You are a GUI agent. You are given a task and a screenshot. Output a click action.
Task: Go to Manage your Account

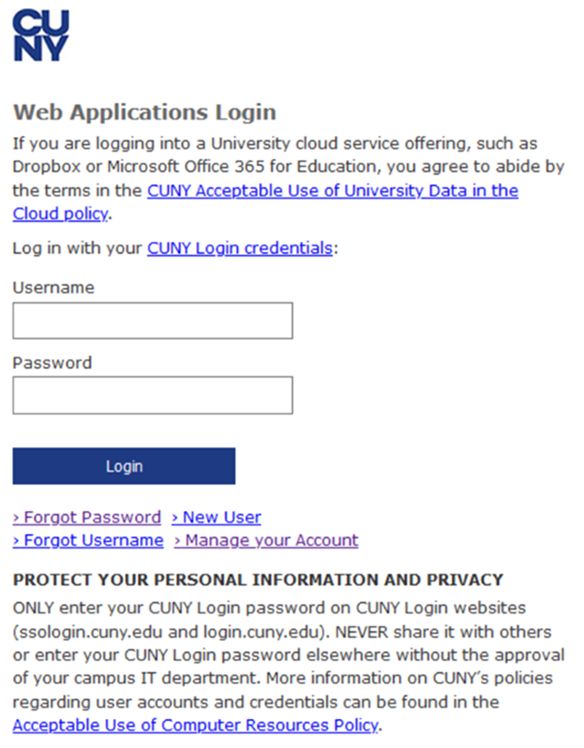pos(266,540)
